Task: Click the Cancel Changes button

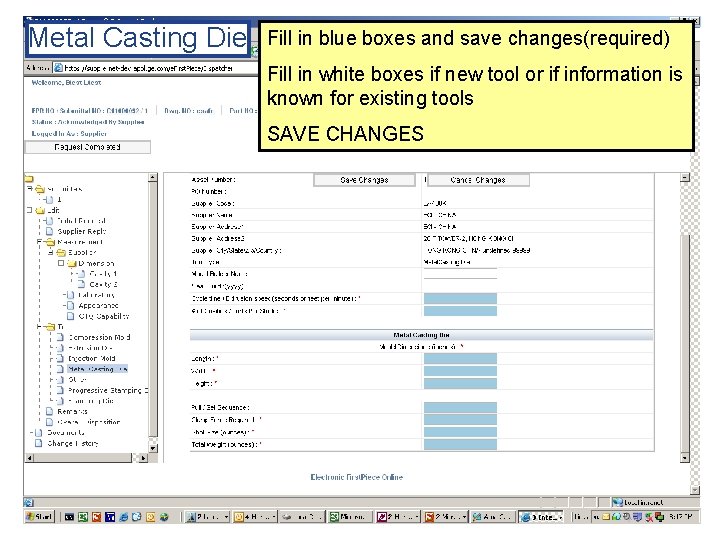Action: tap(478, 180)
